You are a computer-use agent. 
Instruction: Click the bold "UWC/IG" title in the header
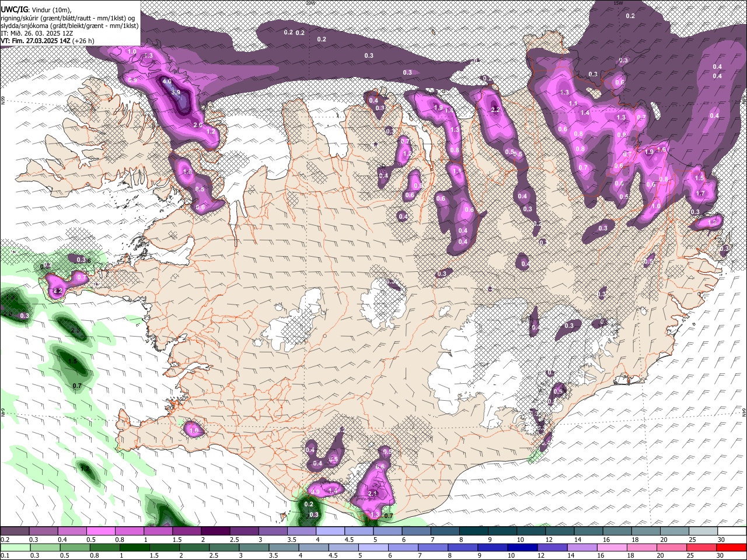(x=14, y=10)
